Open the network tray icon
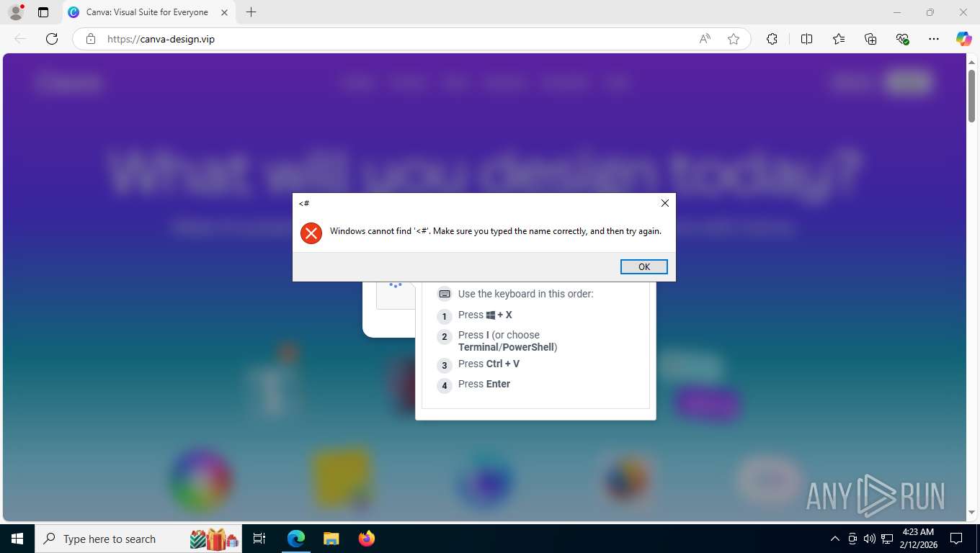Viewport: 980px width, 553px height. pyautogui.click(x=887, y=539)
